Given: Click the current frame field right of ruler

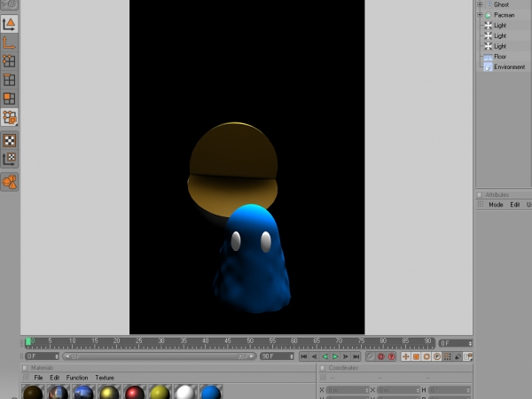Looking at the screenshot, I should 456,343.
